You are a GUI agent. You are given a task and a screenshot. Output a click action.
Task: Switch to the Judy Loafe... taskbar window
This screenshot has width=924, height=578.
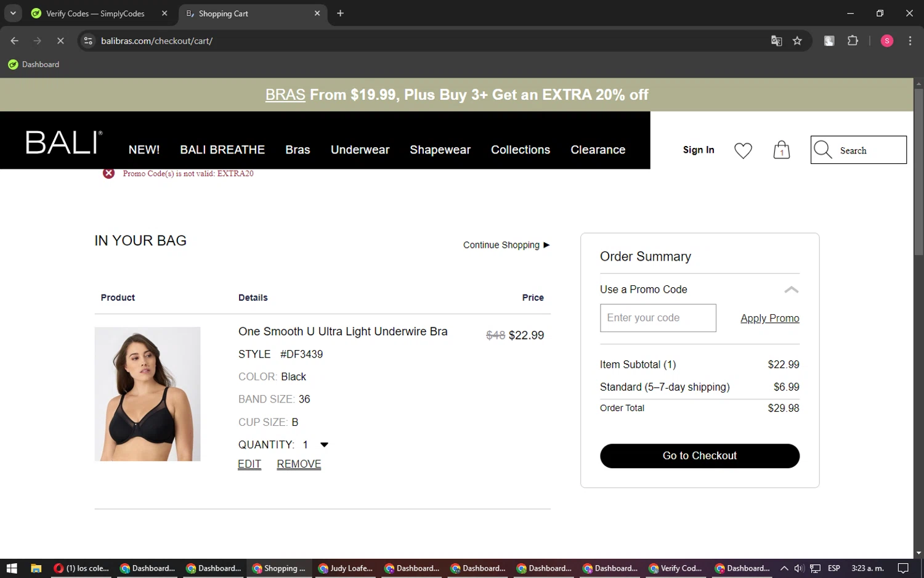coord(345,568)
